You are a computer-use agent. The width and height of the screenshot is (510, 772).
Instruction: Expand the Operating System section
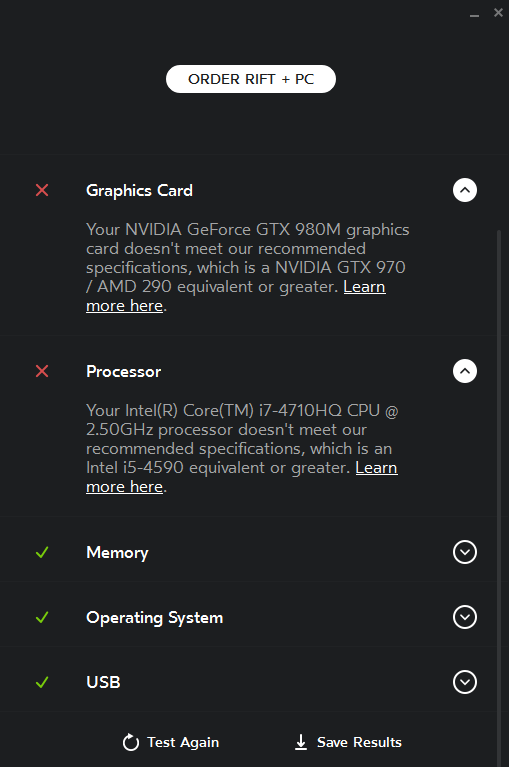pos(465,617)
